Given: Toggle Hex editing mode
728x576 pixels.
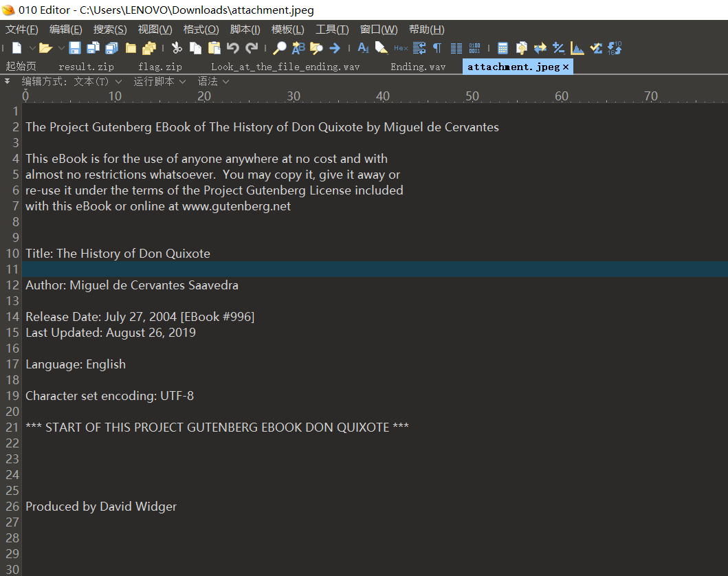Looking at the screenshot, I should (x=401, y=48).
